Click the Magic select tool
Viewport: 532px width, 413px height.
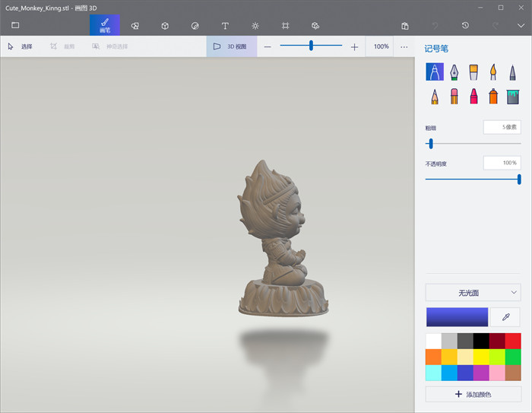tap(110, 46)
